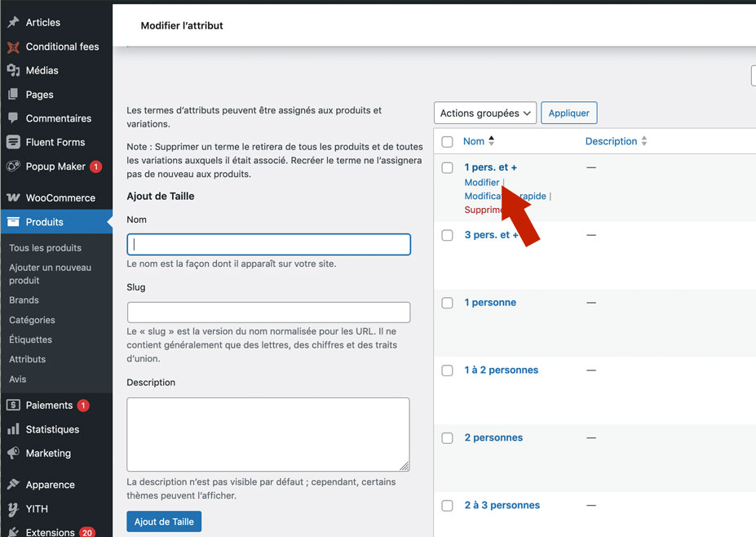Sort by Description column arrows
Image resolution: width=756 pixels, height=537 pixels.
click(643, 141)
